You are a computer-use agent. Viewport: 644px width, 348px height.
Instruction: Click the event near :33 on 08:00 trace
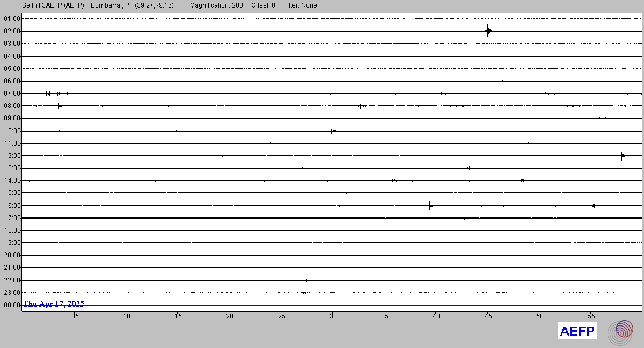[x=361, y=106]
